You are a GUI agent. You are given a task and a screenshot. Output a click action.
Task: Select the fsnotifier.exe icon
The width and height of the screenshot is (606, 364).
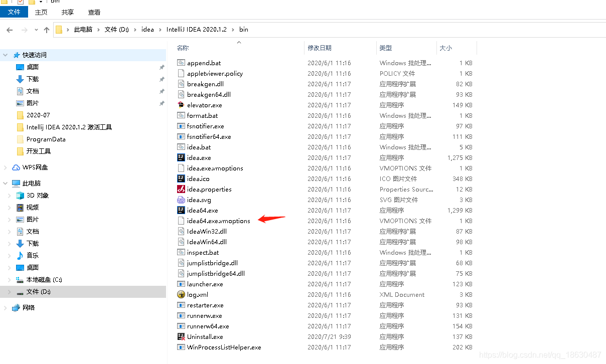[181, 126]
